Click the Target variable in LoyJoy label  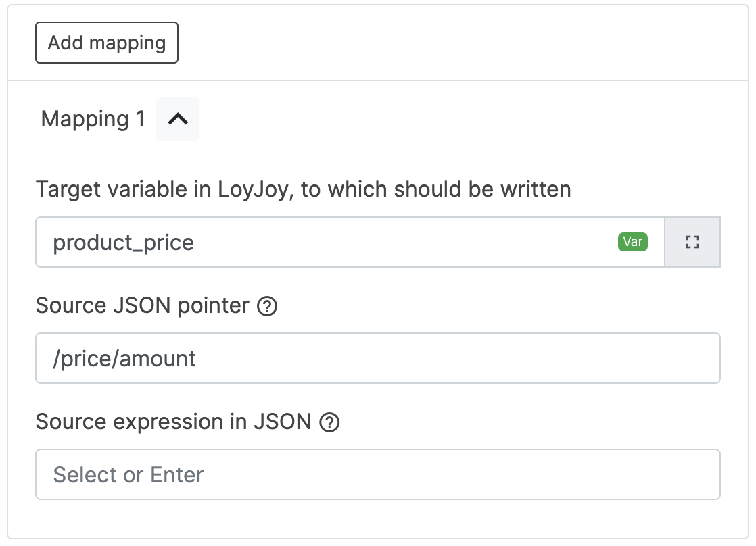tap(303, 189)
